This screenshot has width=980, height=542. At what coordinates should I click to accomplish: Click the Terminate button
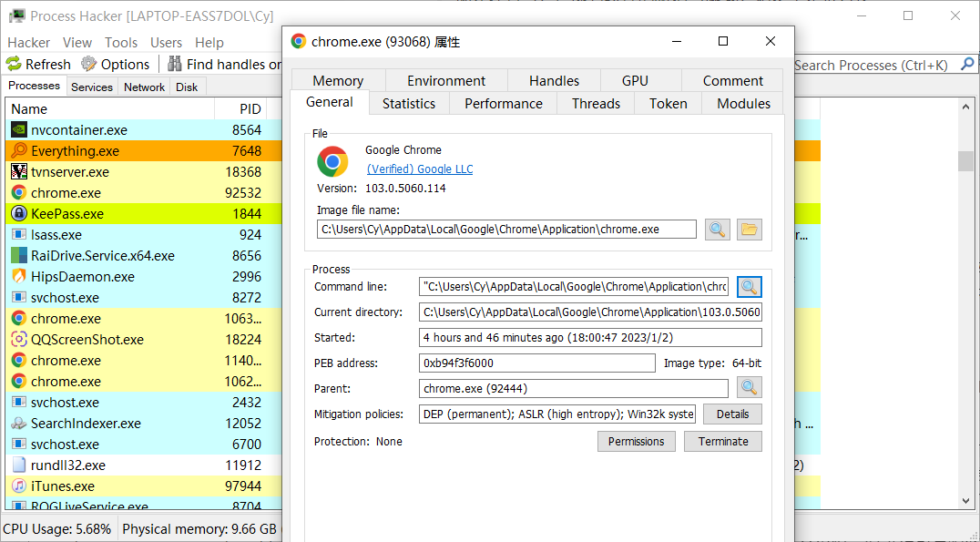tap(723, 442)
